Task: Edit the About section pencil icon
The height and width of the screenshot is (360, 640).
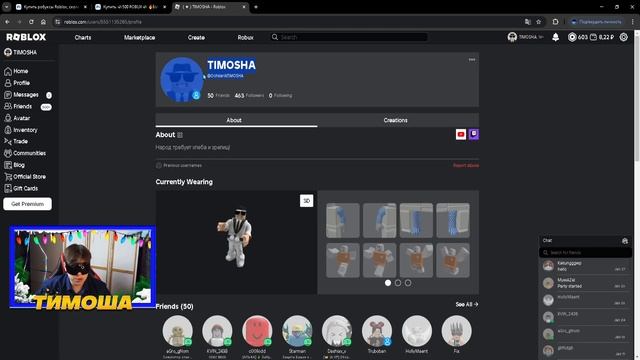Action: coord(180,135)
